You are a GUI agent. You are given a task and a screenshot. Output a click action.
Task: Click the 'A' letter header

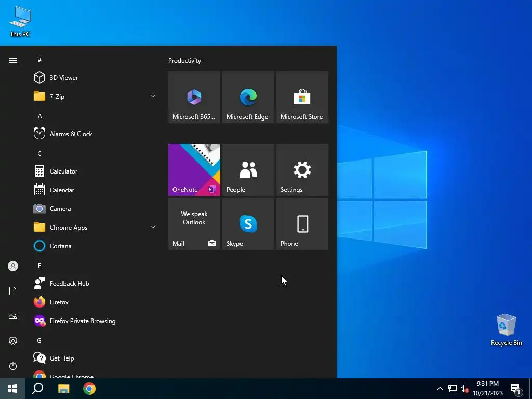point(39,116)
